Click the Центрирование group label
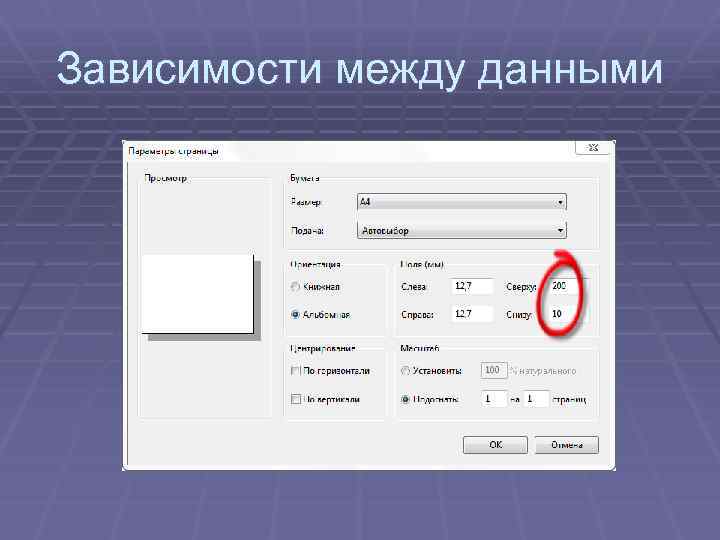This screenshot has height=540, width=720. coord(322,349)
